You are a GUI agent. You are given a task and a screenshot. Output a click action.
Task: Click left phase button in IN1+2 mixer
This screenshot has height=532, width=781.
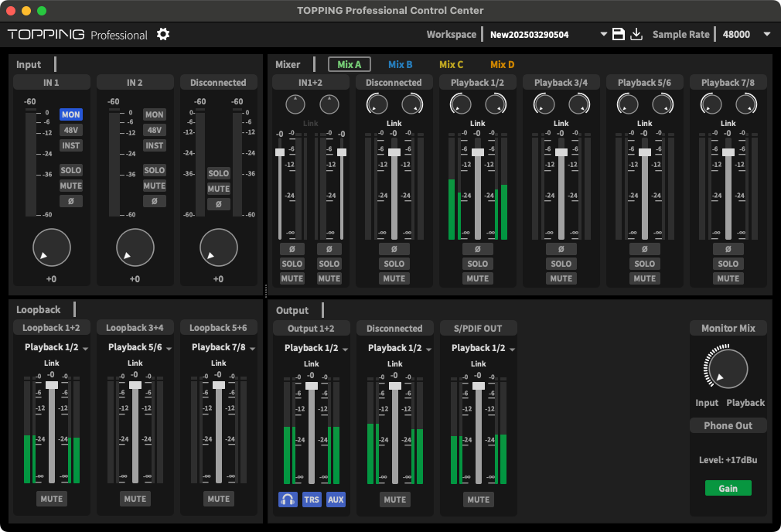click(x=292, y=248)
